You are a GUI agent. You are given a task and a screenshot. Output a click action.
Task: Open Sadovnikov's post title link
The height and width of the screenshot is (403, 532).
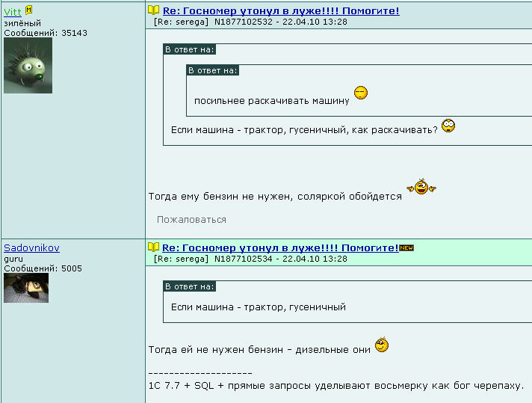(x=281, y=247)
